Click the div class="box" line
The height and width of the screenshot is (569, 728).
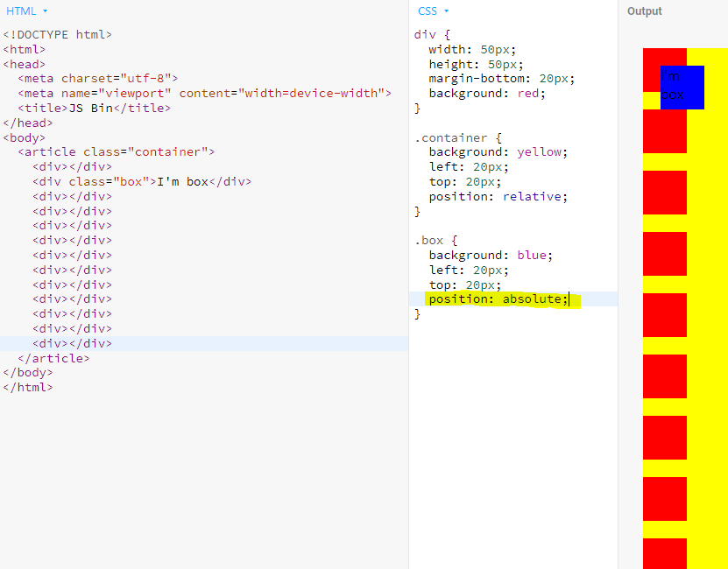[142, 181]
